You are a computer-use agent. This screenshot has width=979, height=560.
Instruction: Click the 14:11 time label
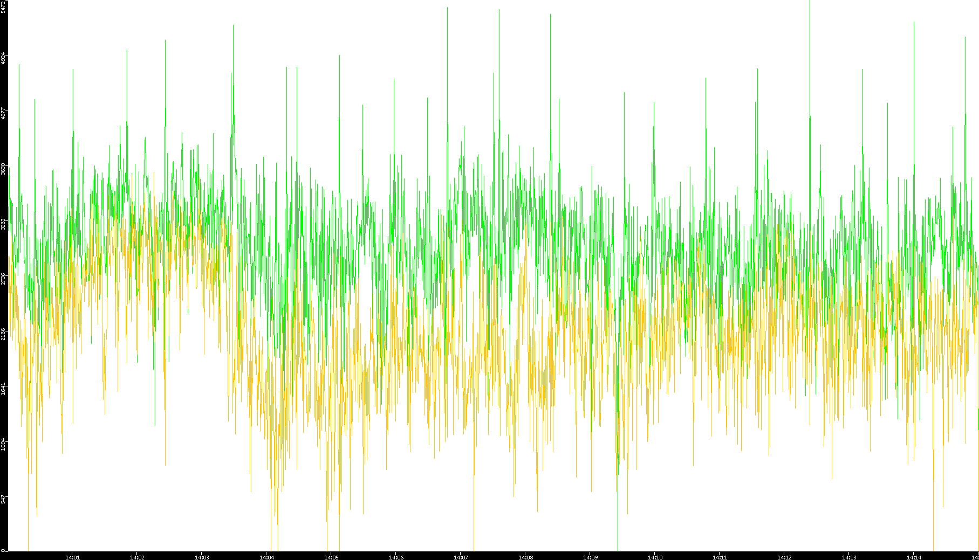[x=720, y=557]
